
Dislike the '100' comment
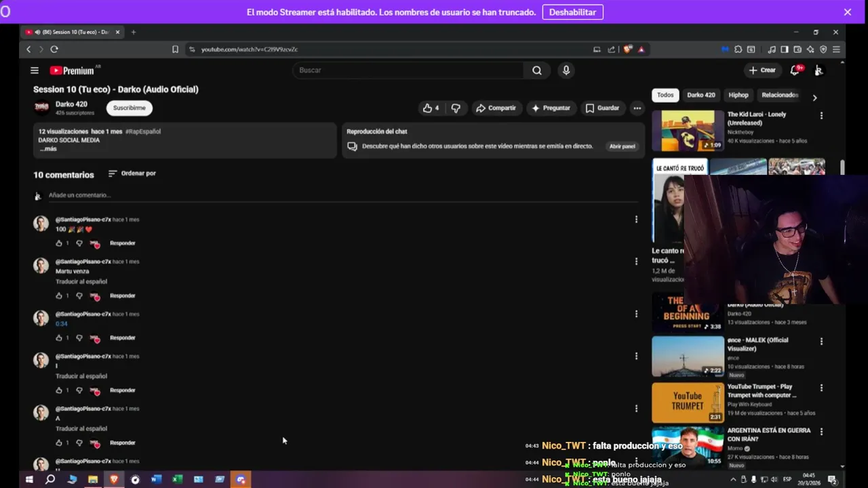[x=79, y=243]
